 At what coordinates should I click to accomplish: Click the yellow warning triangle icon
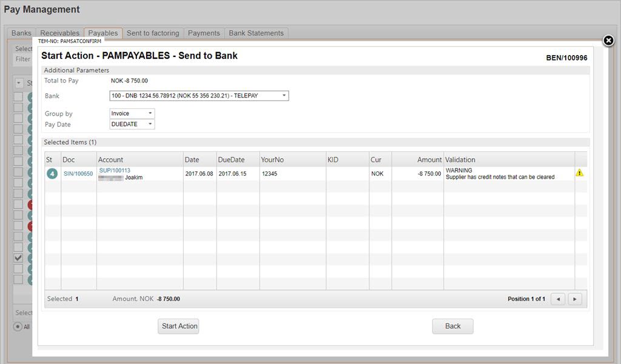pos(579,173)
